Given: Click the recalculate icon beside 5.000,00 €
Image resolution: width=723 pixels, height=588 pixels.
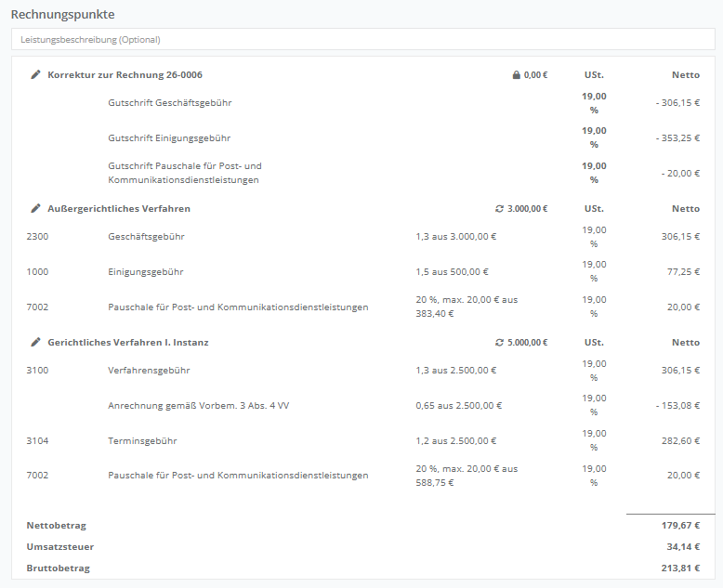Looking at the screenshot, I should (x=499, y=343).
